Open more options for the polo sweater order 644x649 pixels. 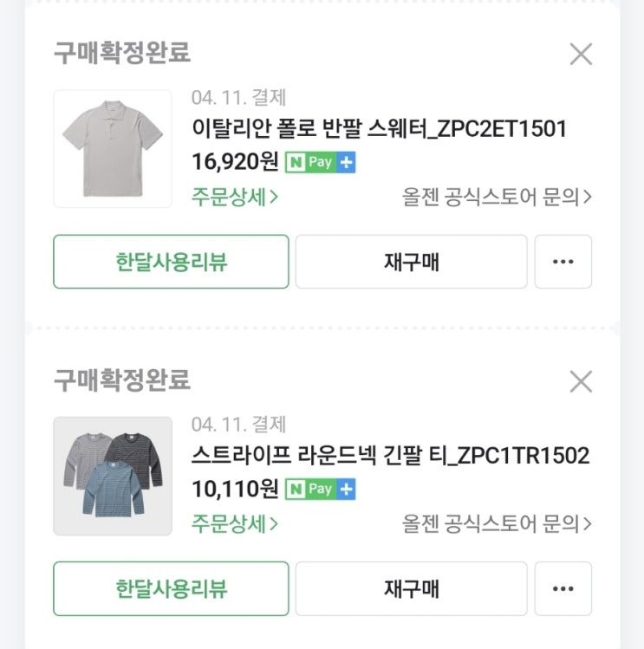pos(563,262)
